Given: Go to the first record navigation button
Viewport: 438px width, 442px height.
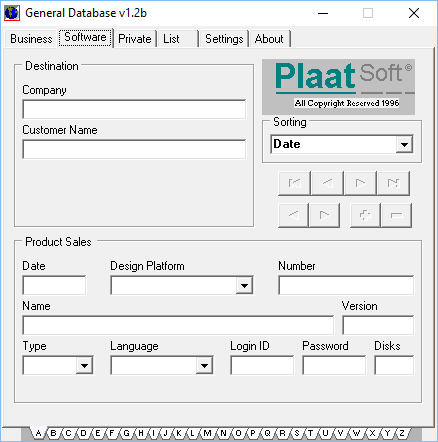Looking at the screenshot, I should [294, 183].
